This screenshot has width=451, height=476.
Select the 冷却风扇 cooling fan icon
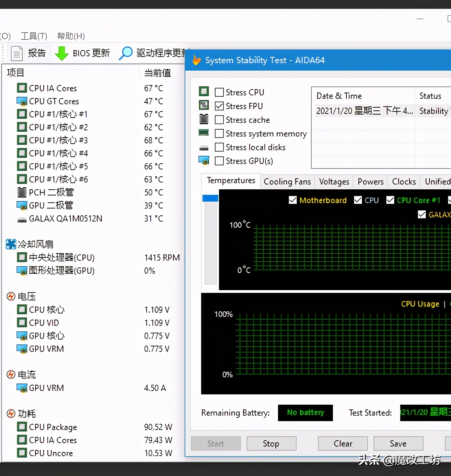tap(11, 244)
